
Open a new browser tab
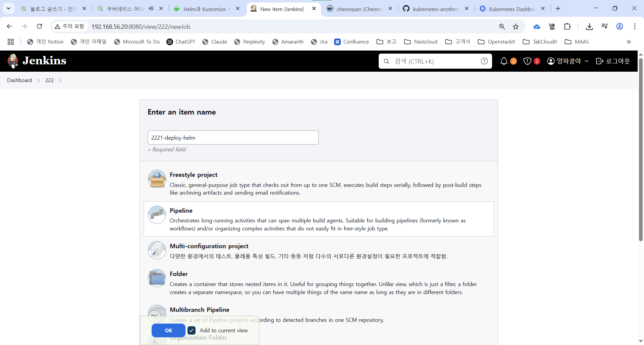pyautogui.click(x=558, y=9)
